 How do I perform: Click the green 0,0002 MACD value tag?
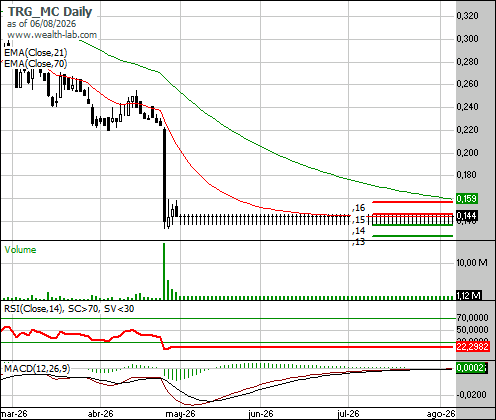point(472,368)
